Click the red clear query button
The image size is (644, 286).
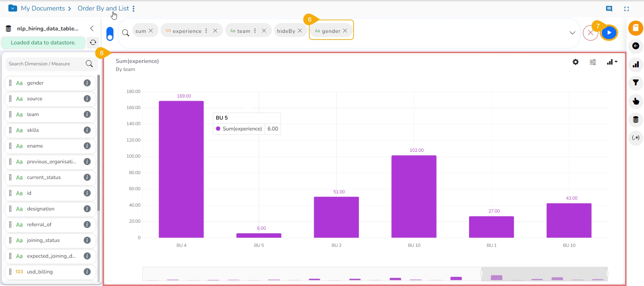590,33
